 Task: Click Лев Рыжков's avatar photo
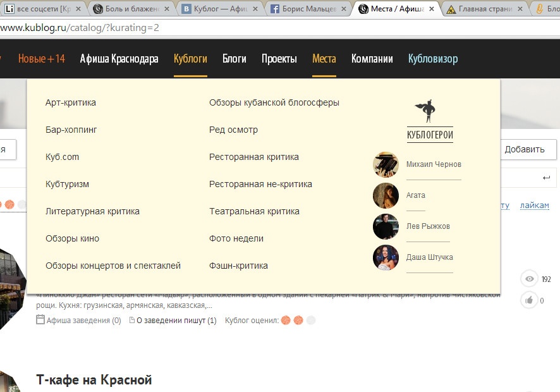click(x=386, y=226)
